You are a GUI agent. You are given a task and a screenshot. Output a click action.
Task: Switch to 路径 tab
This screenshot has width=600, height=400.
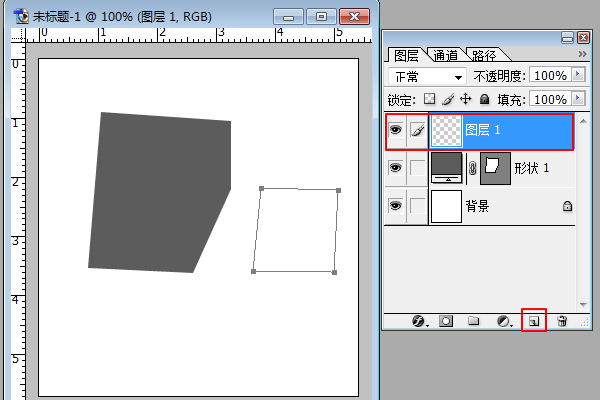tap(484, 56)
